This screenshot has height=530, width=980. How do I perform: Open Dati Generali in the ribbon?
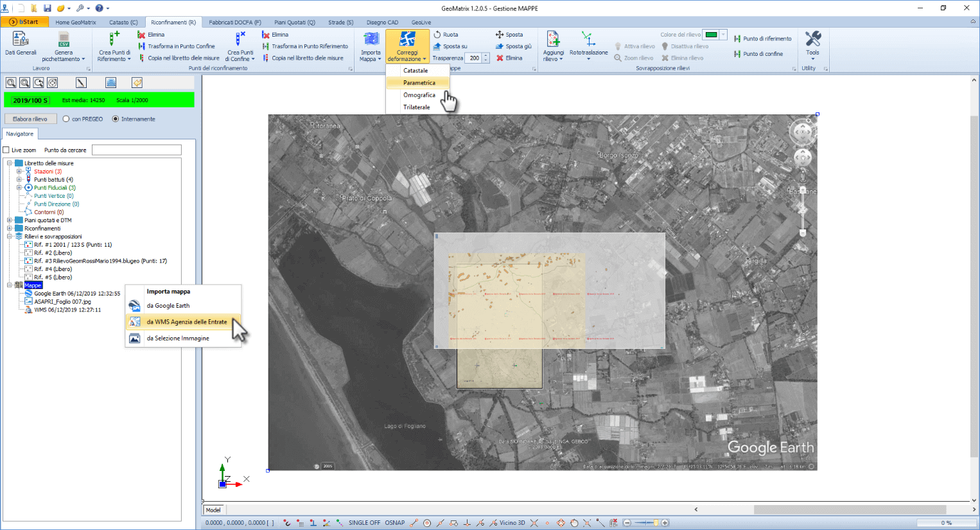pyautogui.click(x=21, y=44)
